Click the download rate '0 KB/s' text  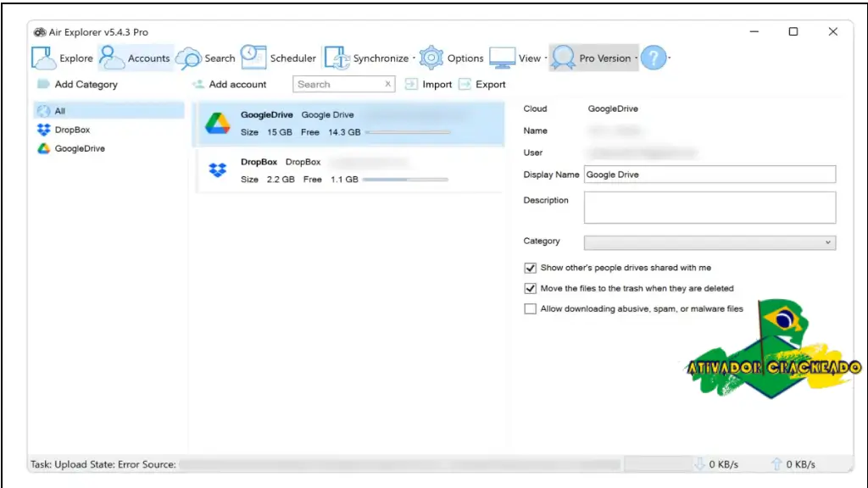pyautogui.click(x=724, y=464)
